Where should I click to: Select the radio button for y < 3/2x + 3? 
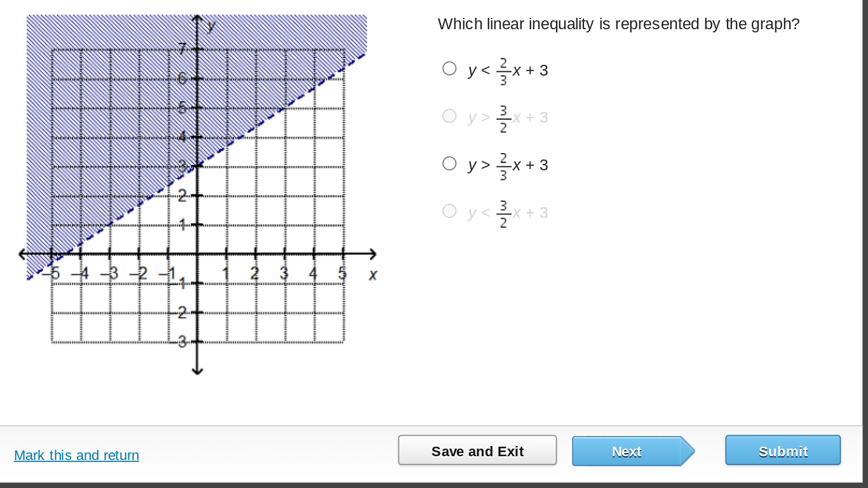449,210
